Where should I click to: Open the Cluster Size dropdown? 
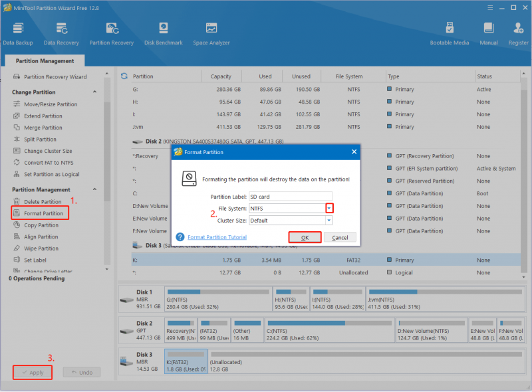[329, 221]
